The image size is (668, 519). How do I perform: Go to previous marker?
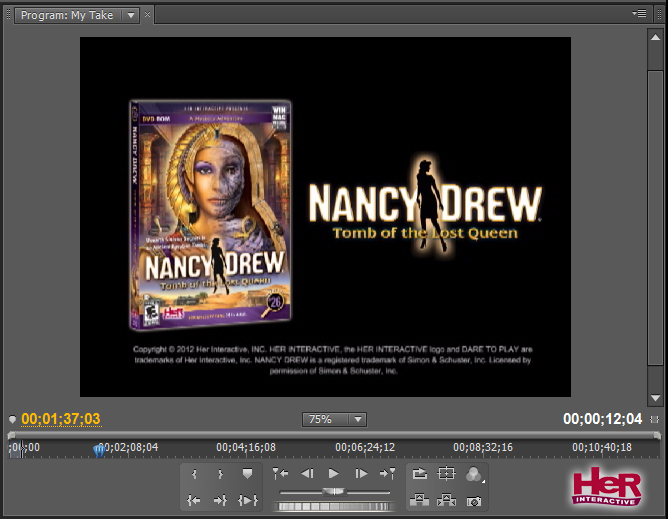[280, 473]
